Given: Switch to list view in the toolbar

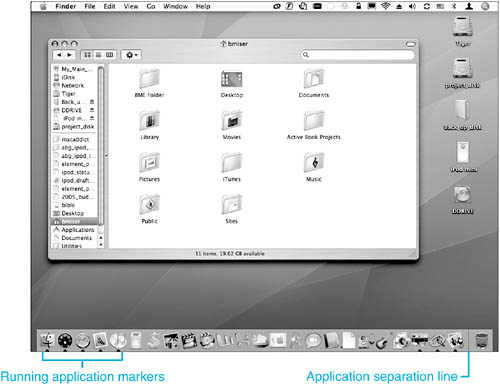Looking at the screenshot, I should click(99, 55).
